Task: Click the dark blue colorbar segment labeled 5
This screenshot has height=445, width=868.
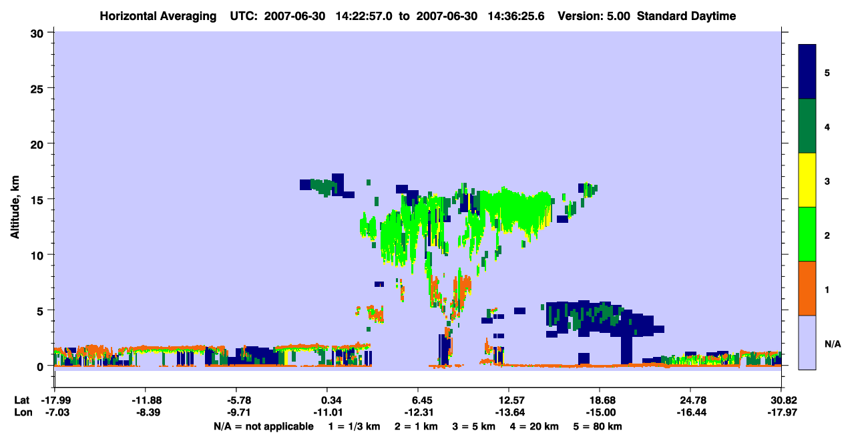Action: (x=807, y=72)
